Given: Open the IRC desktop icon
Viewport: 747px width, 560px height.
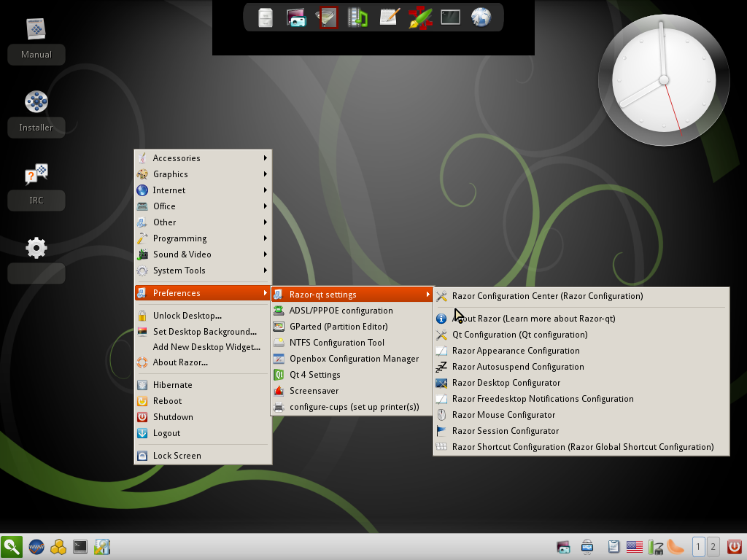Looking at the screenshot, I should pos(36,174).
